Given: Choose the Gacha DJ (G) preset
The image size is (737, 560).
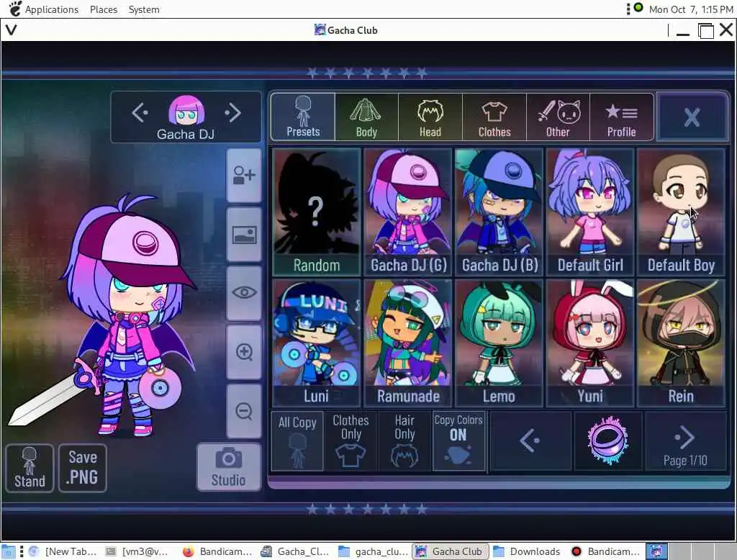Looking at the screenshot, I should [x=407, y=212].
